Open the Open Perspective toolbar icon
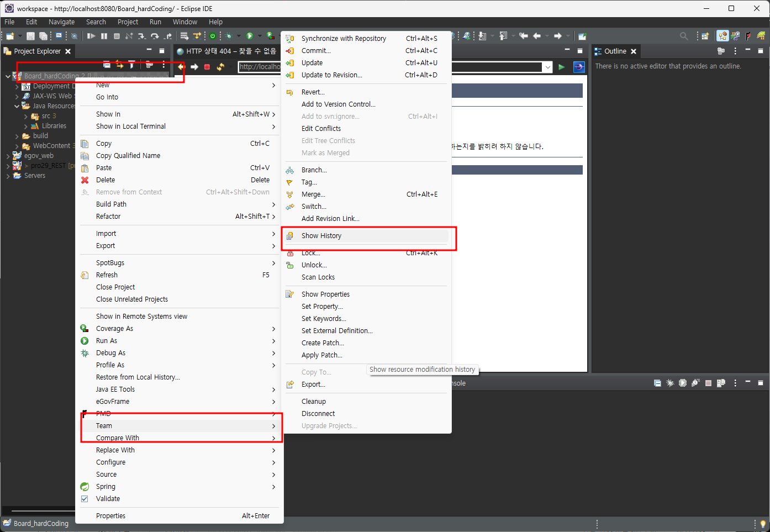This screenshot has height=532, width=770. (x=705, y=36)
